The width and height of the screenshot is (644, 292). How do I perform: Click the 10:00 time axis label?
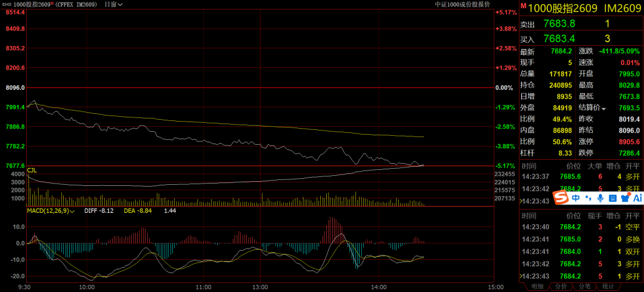[x=86, y=287]
